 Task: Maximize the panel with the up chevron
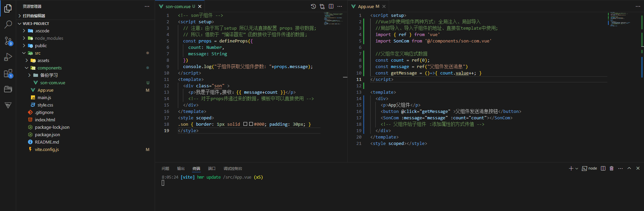629,168
